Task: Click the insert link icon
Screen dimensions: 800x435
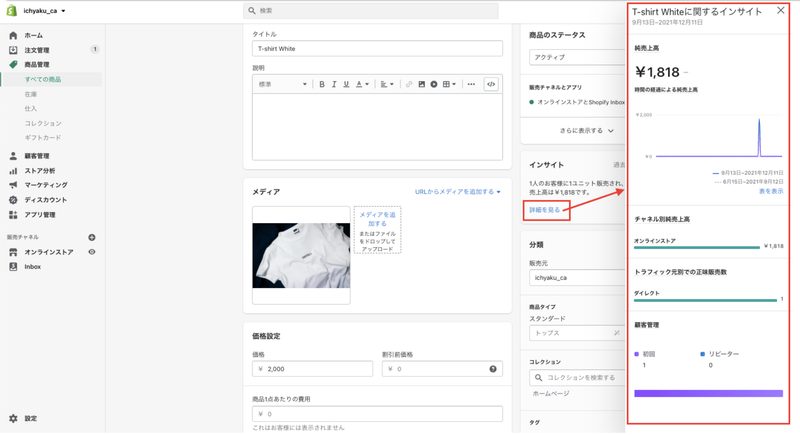Action: (409, 84)
